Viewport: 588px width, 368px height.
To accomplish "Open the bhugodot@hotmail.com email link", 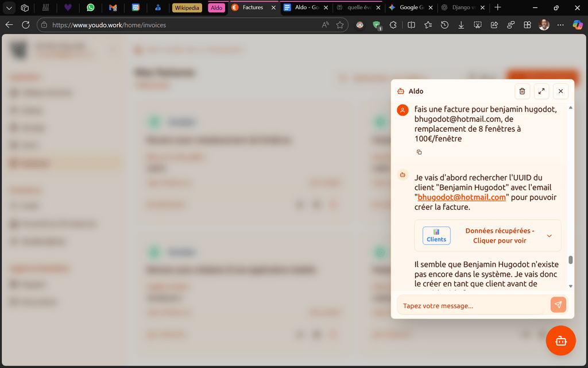I will 462,197.
